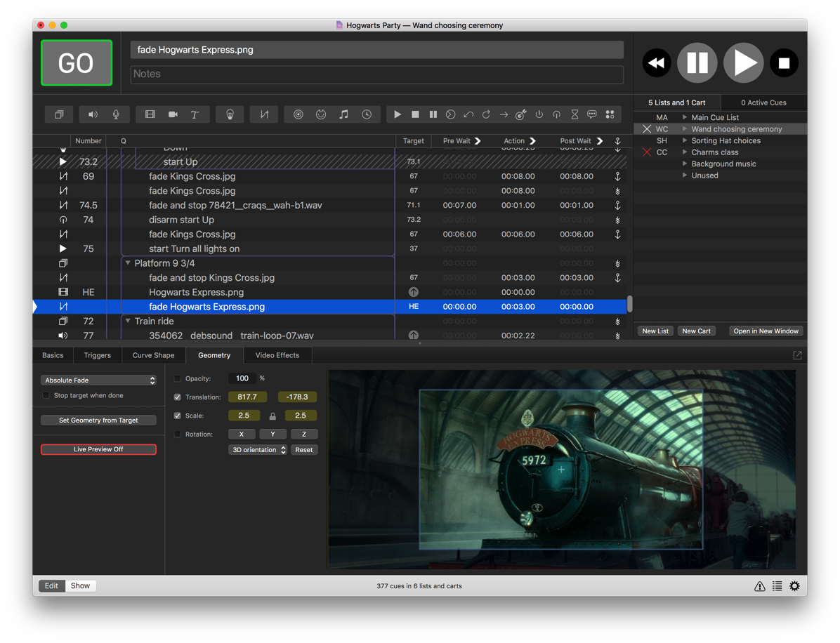Add a Wait cue with the hourglass icon
This screenshot has height=643, width=840.
coord(575,114)
